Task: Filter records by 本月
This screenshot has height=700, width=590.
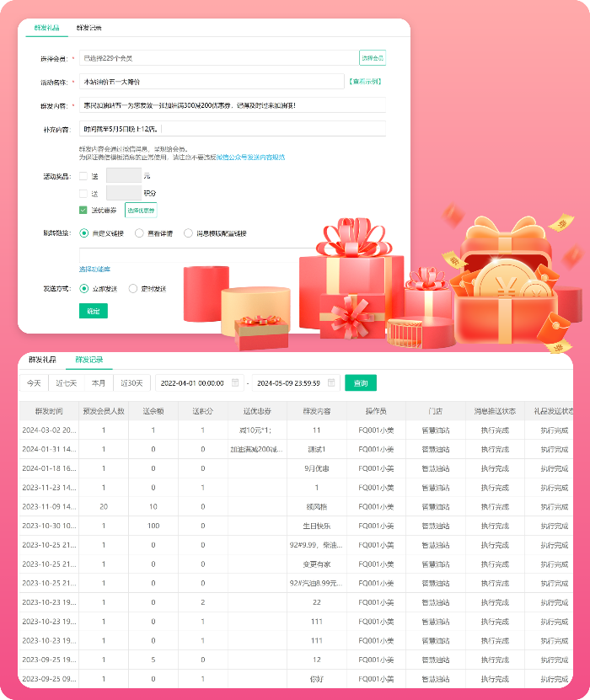Action: pos(99,382)
